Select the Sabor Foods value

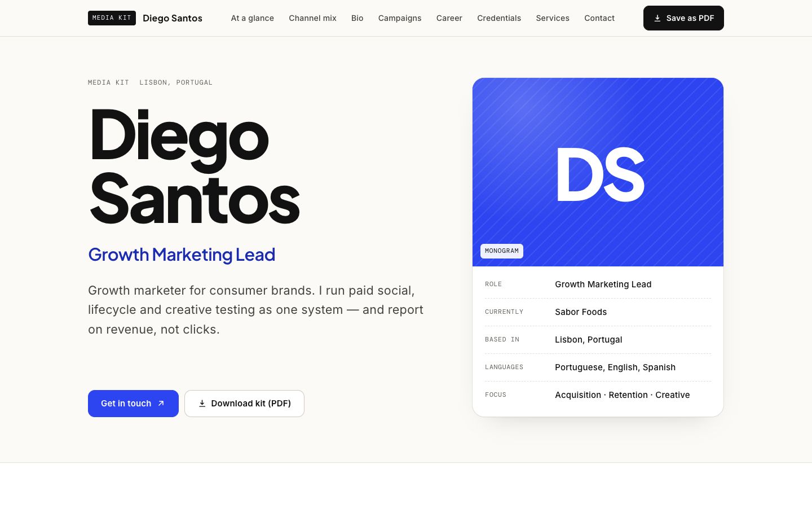click(x=581, y=312)
